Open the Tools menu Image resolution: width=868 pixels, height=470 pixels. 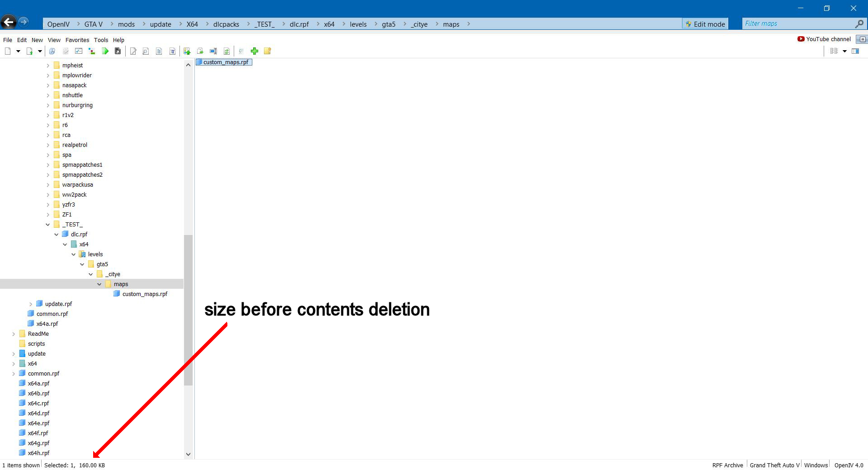coord(101,40)
